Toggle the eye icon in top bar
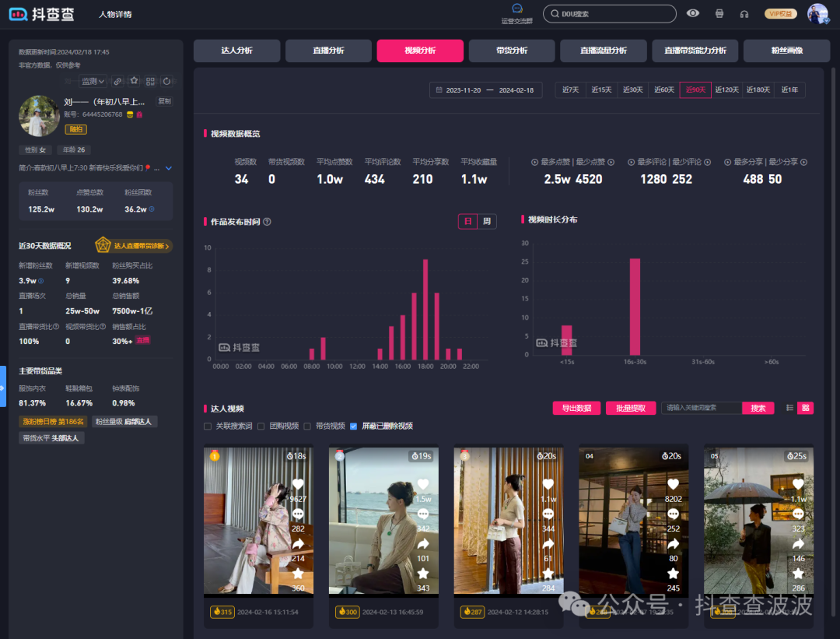840x639 pixels. click(x=693, y=13)
